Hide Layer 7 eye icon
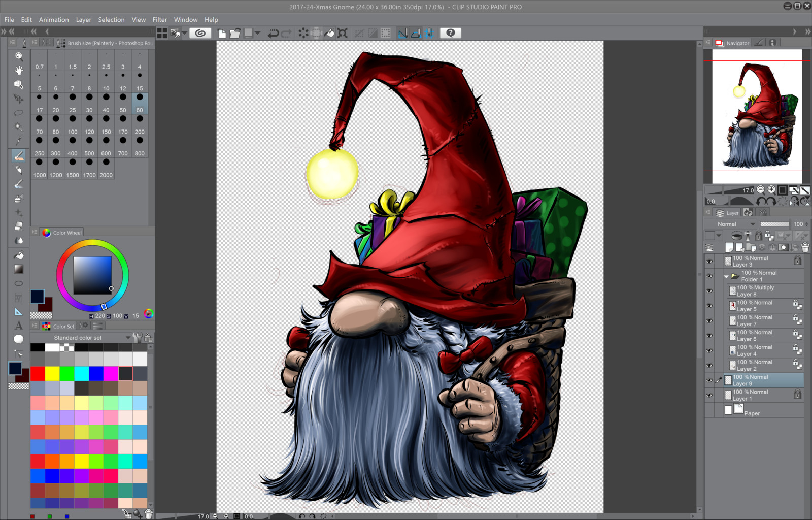Image resolution: width=812 pixels, height=520 pixels. (709, 321)
